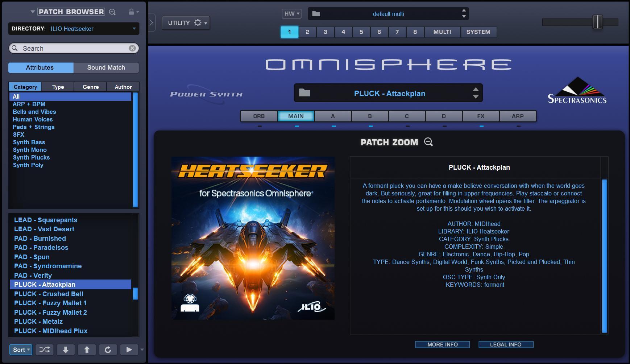Switch to Sound Match mode
630x364 pixels.
[106, 67]
